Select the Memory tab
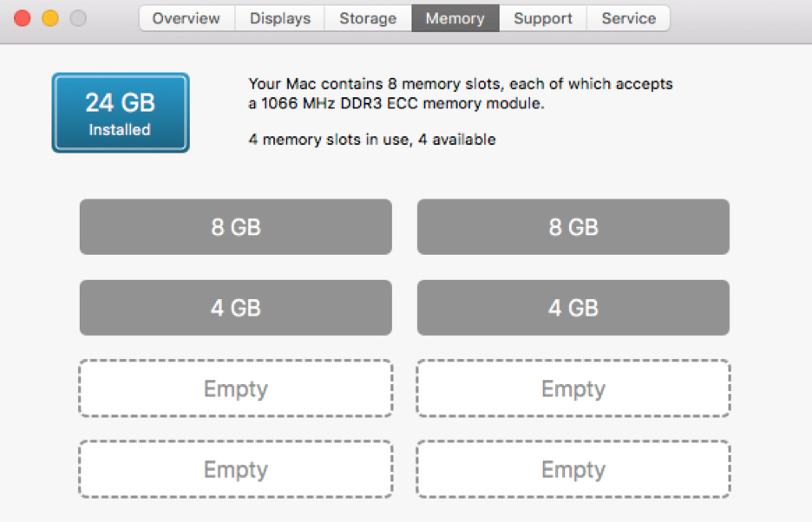 point(455,18)
